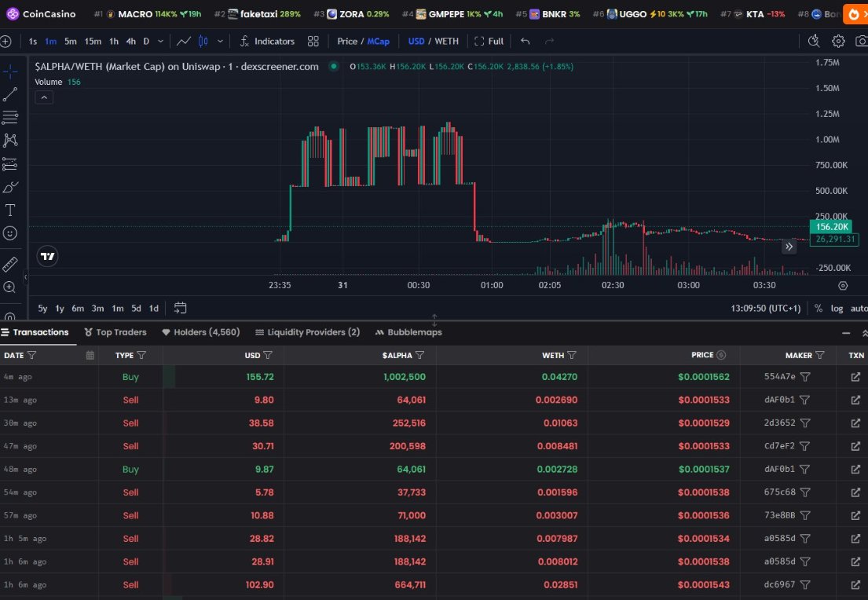Toggle auto scale on price axis
The image size is (868, 600).
click(859, 309)
